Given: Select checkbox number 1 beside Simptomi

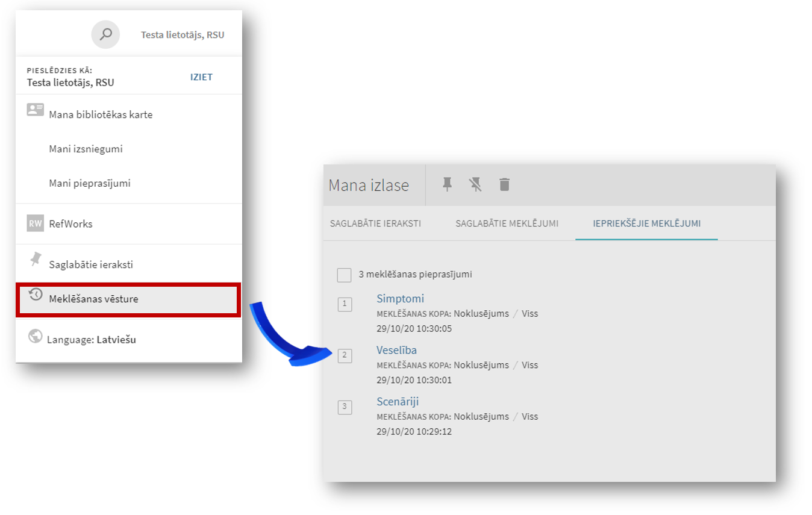Looking at the screenshot, I should [x=345, y=304].
